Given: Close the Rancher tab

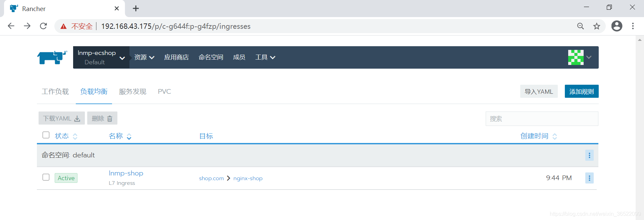Looking at the screenshot, I should click(117, 8).
